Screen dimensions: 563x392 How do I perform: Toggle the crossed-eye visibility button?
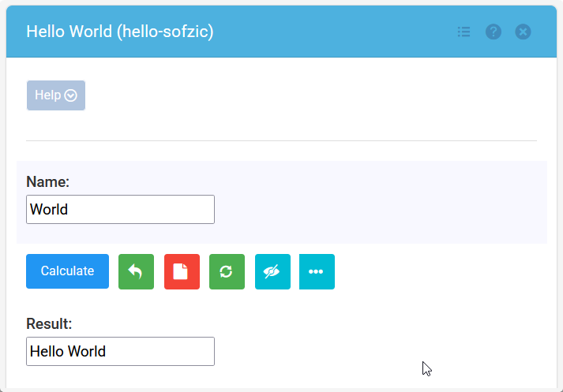[272, 271]
